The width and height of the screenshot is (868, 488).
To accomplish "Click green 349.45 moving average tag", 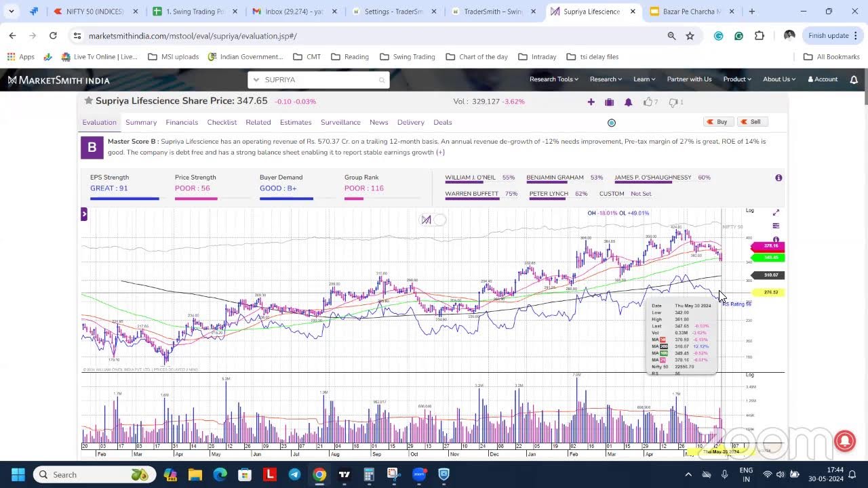I will tap(769, 258).
